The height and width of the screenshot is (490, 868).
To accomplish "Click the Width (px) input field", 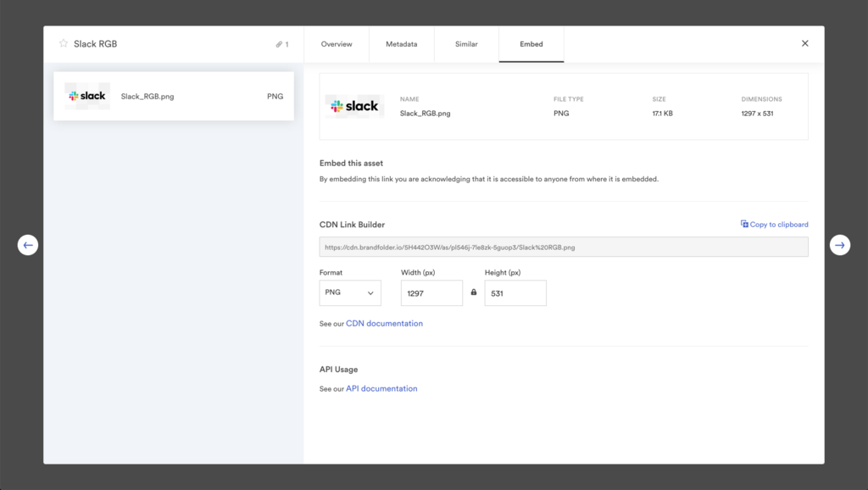I will (x=431, y=292).
